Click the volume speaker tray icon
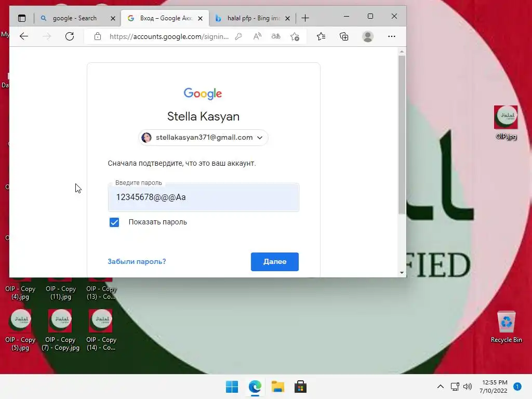Image resolution: width=532 pixels, height=399 pixels. click(468, 387)
